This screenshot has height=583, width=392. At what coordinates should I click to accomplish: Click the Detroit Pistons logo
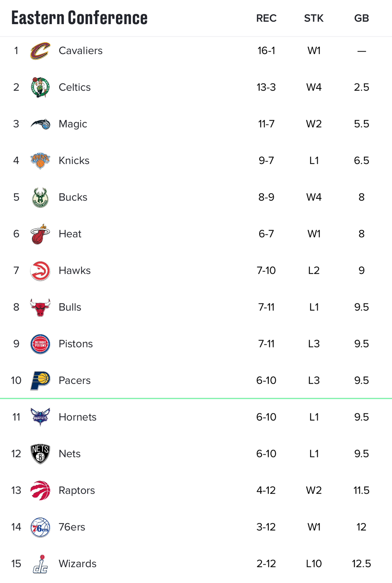[x=40, y=344]
